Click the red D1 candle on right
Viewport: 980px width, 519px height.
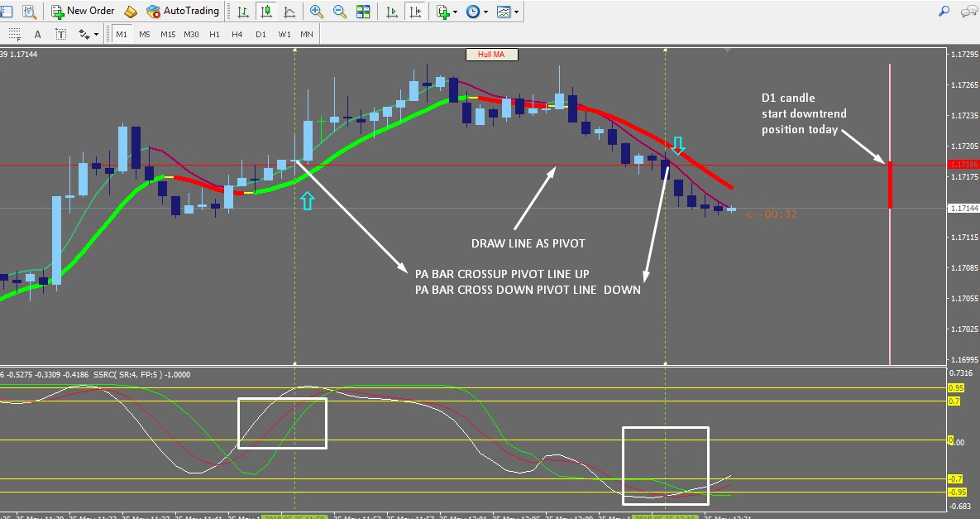(x=890, y=185)
